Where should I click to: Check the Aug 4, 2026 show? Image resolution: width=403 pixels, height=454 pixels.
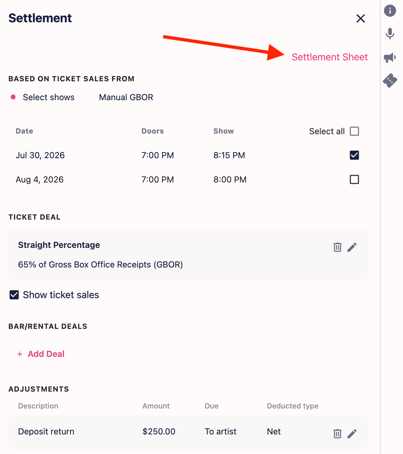pyautogui.click(x=354, y=179)
